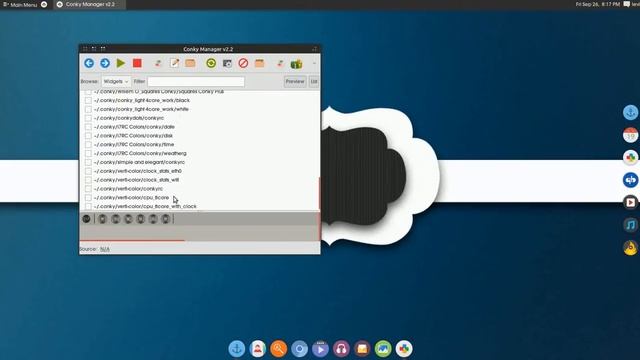Select row text verti-color/cpu_8core
This screenshot has height=360, width=640.
point(131,198)
